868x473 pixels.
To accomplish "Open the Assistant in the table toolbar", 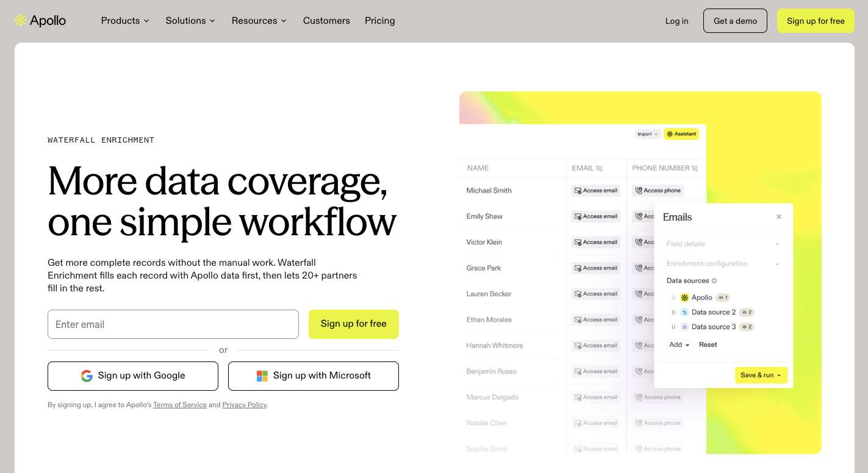I will click(681, 134).
